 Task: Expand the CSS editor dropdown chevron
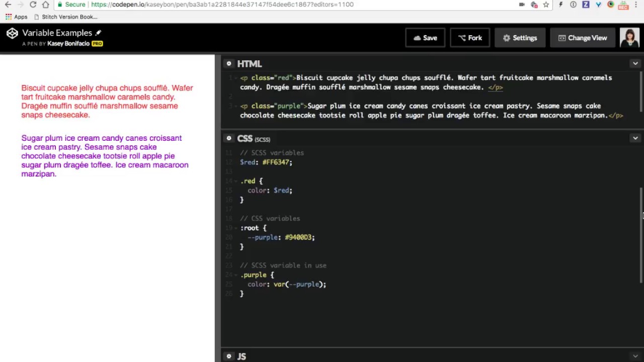click(635, 138)
